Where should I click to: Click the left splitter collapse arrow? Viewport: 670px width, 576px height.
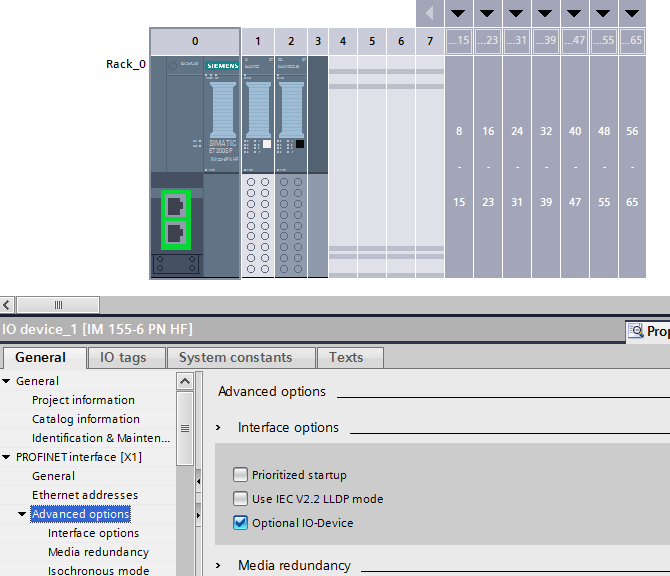point(199,482)
